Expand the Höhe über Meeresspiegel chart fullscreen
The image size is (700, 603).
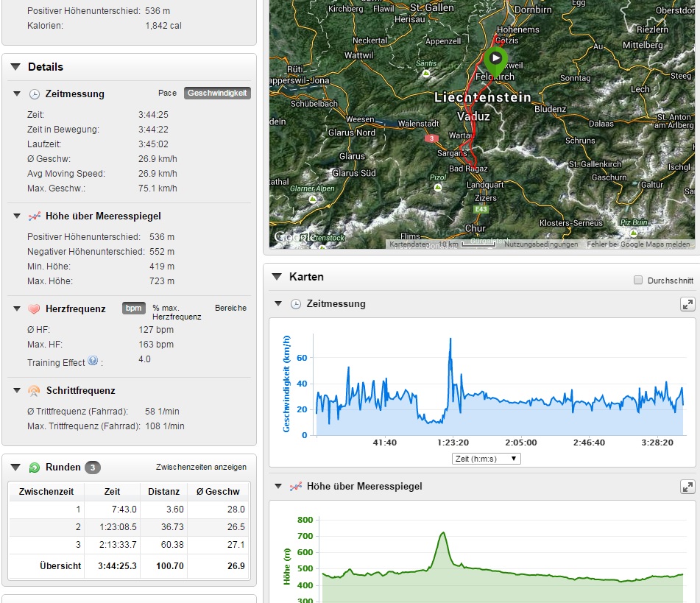pyautogui.click(x=687, y=487)
